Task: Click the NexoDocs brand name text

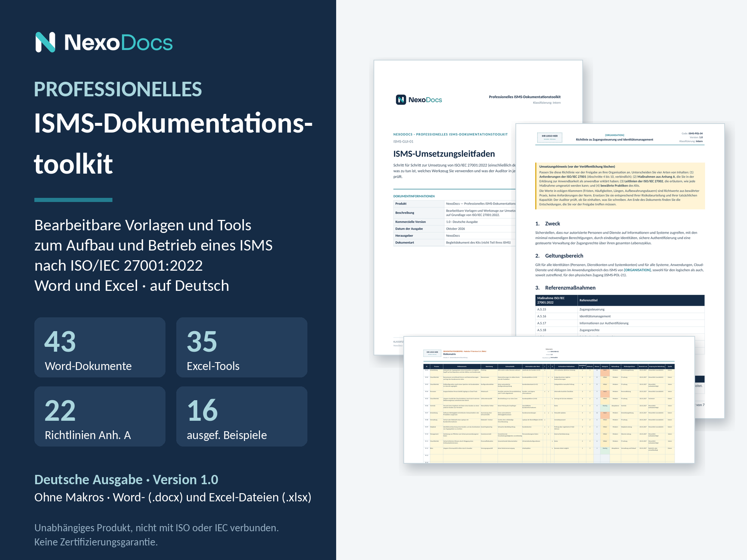Action: point(118,43)
